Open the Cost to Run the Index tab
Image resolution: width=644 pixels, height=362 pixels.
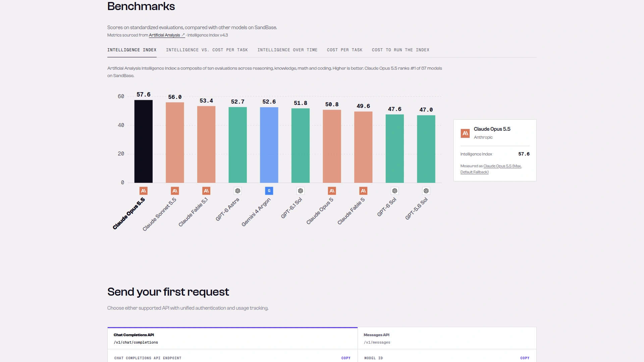[400, 50]
